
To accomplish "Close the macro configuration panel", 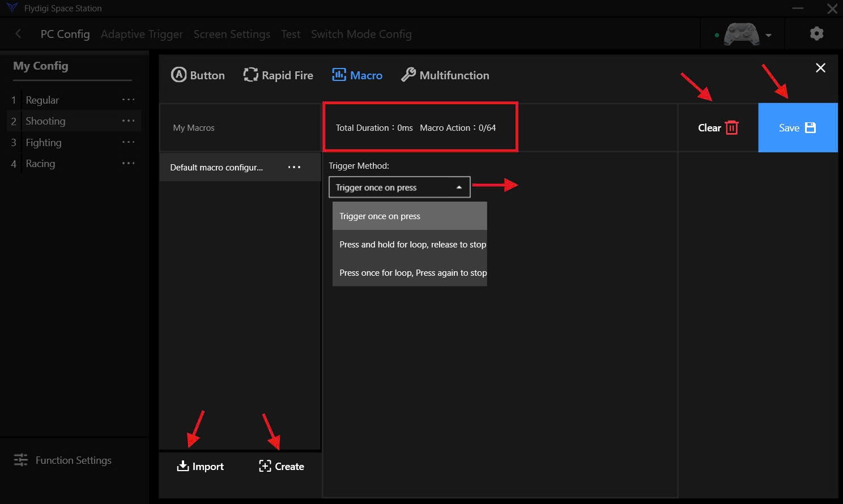I will [x=820, y=68].
